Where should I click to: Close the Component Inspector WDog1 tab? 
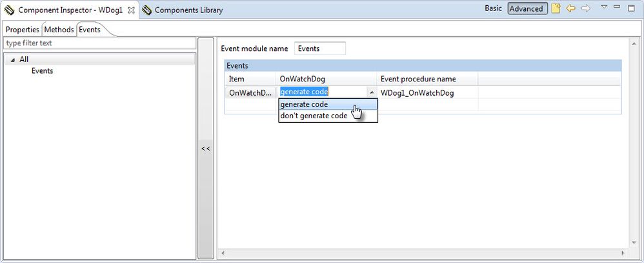coord(132,10)
